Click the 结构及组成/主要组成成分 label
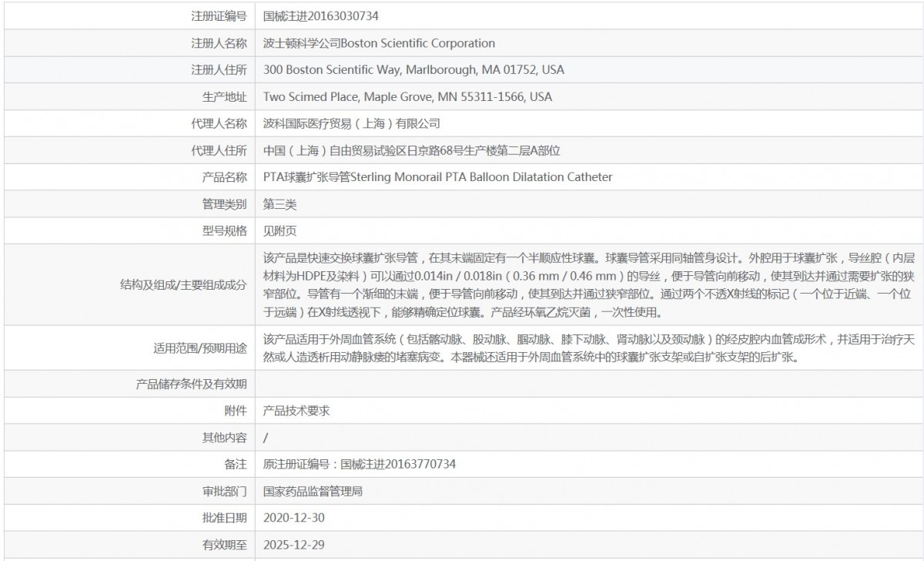 coord(184,285)
